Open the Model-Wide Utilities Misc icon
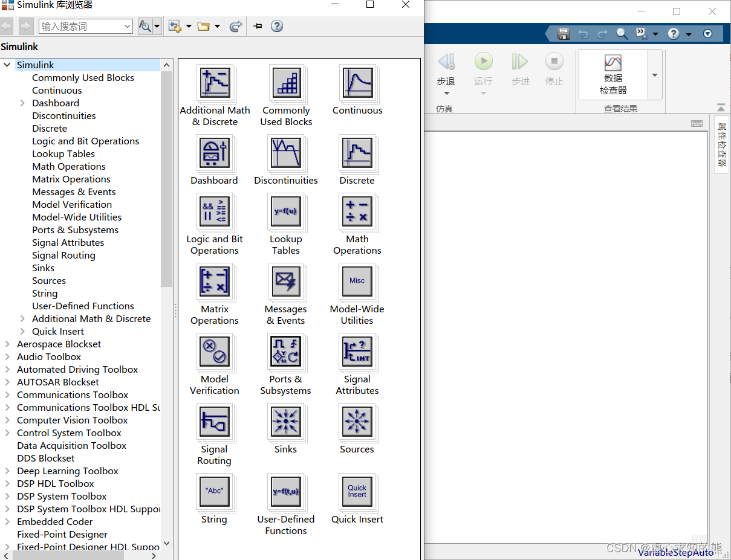The image size is (731, 560). 357,282
